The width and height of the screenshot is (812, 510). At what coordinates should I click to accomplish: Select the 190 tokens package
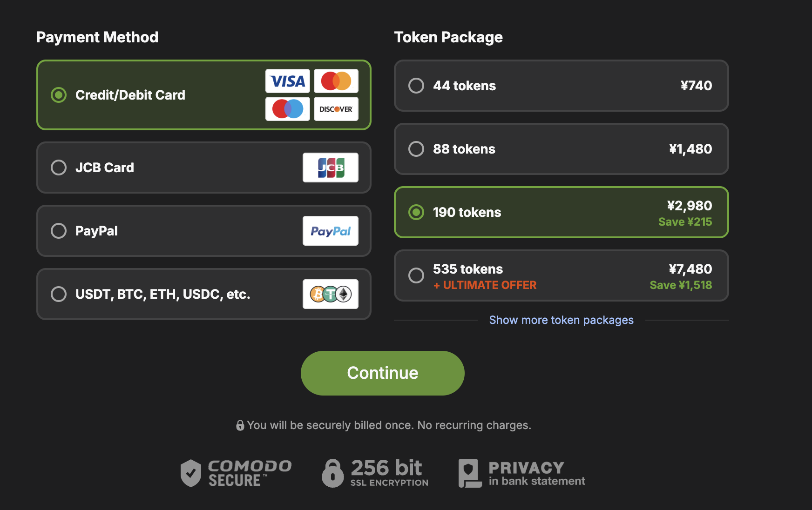pyautogui.click(x=416, y=212)
